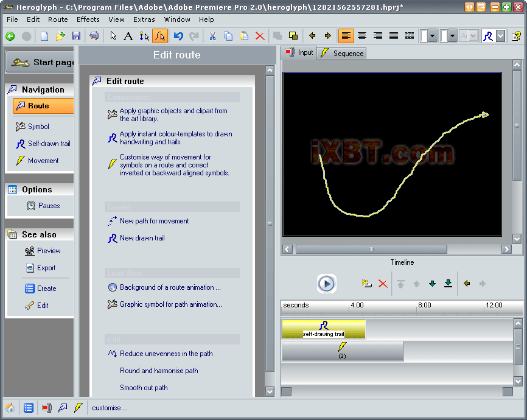Click the preview horizontal scrollbar thumb
527x420 pixels.
(x=371, y=250)
